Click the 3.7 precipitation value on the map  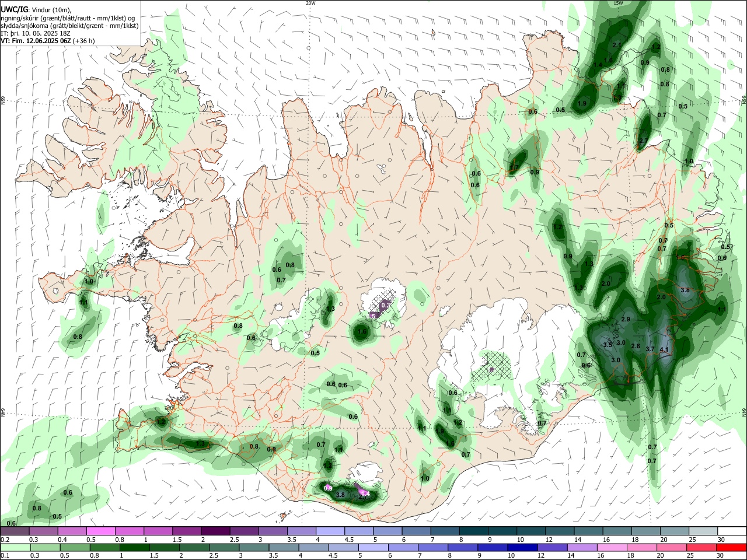coord(650,349)
